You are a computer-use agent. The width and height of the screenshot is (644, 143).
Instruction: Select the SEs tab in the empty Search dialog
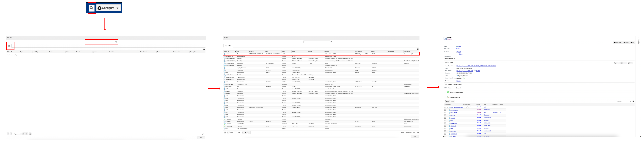tap(9, 46)
